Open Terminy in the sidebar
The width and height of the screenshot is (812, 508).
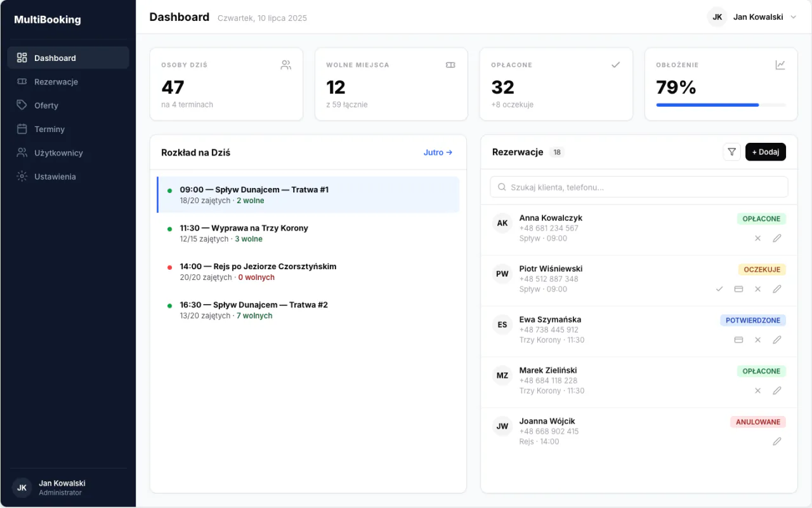(68, 129)
